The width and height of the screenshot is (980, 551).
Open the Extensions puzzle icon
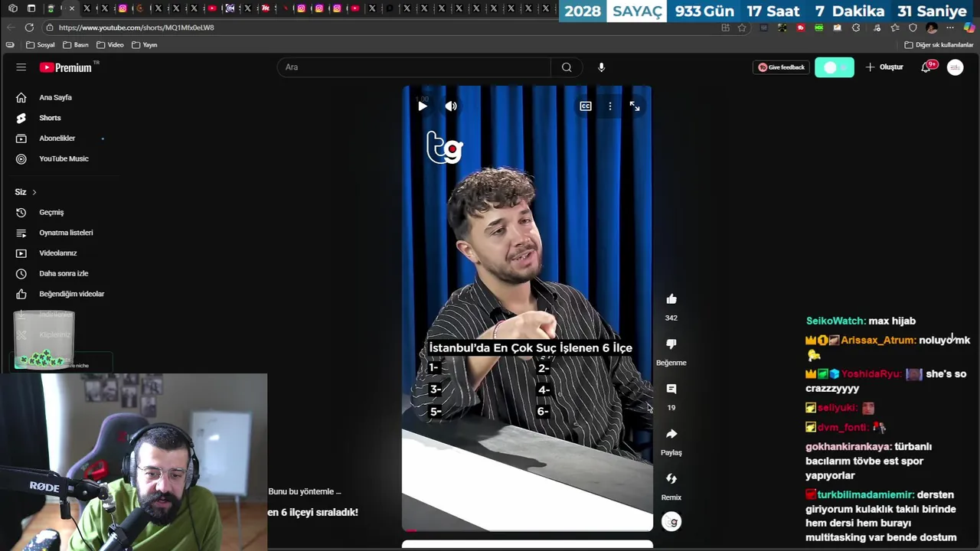pyautogui.click(x=856, y=28)
